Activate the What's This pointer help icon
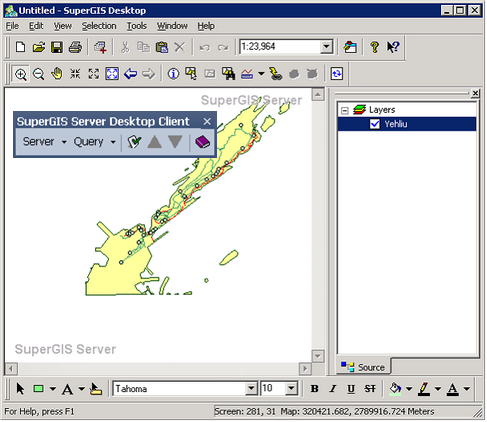The image size is (487, 422). point(393,47)
